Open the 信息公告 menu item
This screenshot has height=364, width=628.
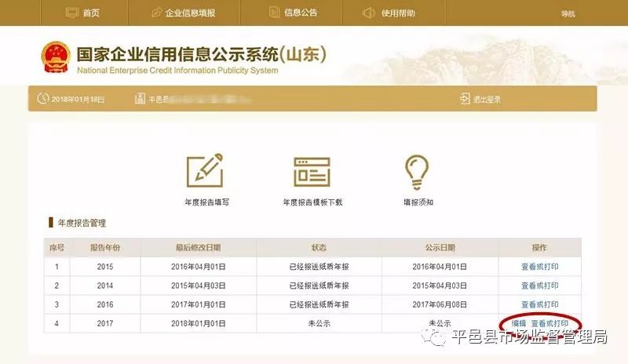tap(301, 13)
